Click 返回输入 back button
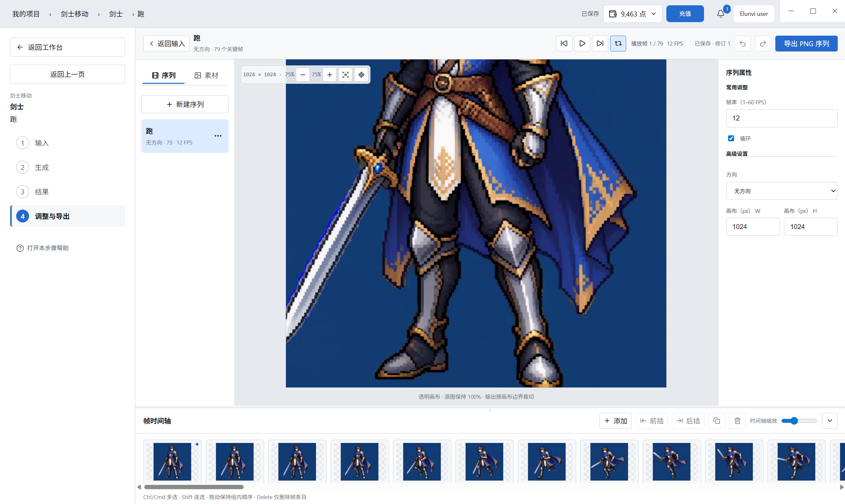The width and height of the screenshot is (845, 504). point(166,44)
